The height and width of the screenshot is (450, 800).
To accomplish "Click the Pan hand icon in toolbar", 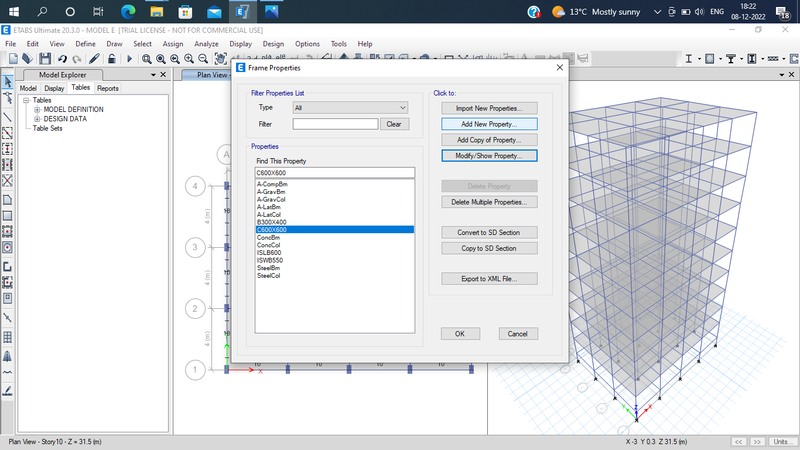I will coord(220,59).
